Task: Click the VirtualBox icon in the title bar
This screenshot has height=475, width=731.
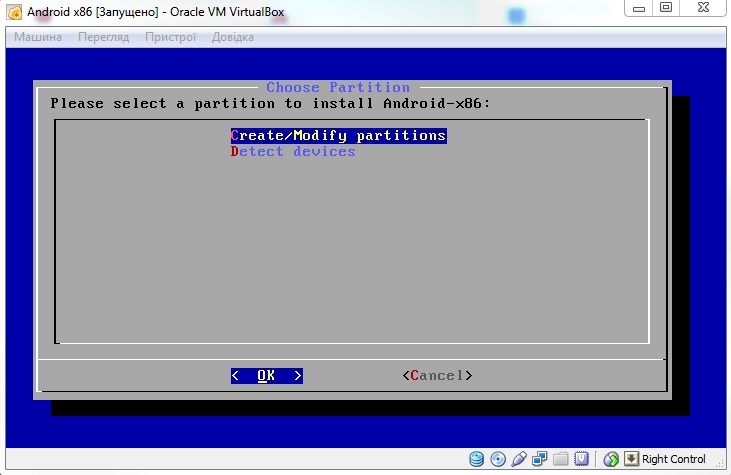Action: [x=14, y=12]
